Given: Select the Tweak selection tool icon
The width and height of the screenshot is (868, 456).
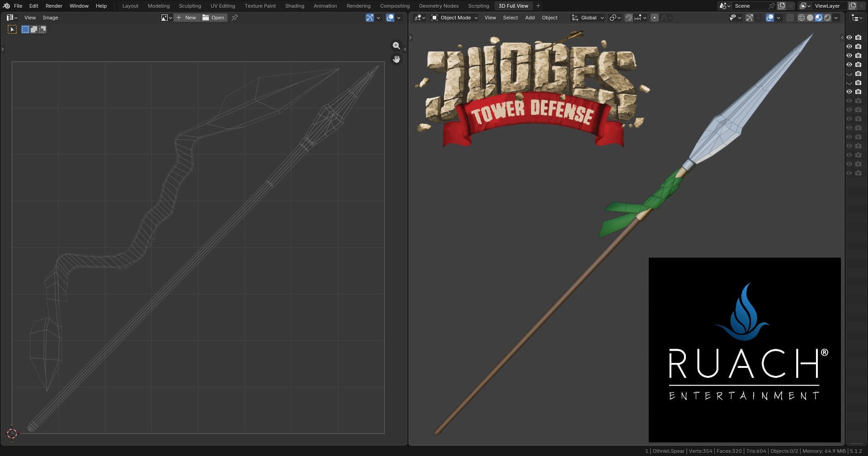Looking at the screenshot, I should [x=12, y=29].
